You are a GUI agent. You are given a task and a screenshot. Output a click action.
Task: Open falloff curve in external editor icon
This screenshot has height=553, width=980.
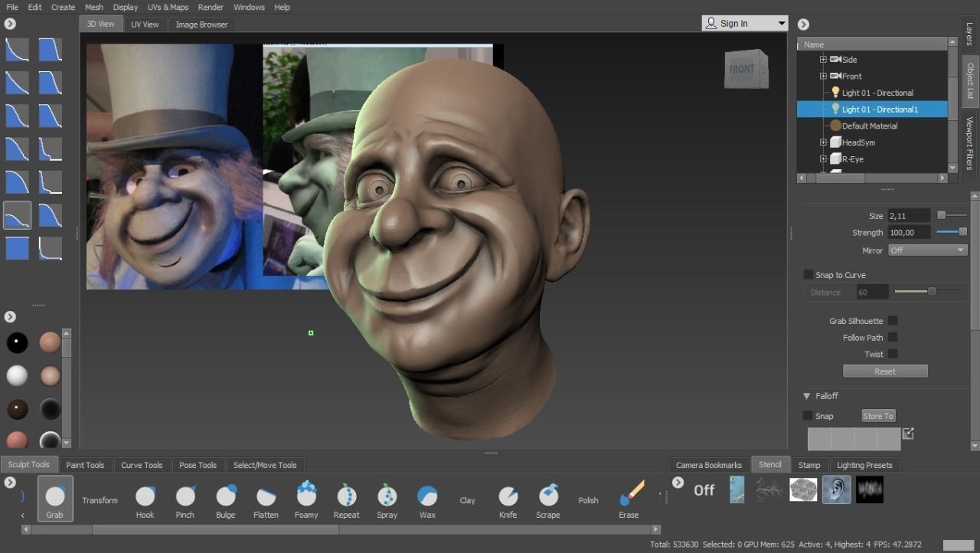coord(908,434)
